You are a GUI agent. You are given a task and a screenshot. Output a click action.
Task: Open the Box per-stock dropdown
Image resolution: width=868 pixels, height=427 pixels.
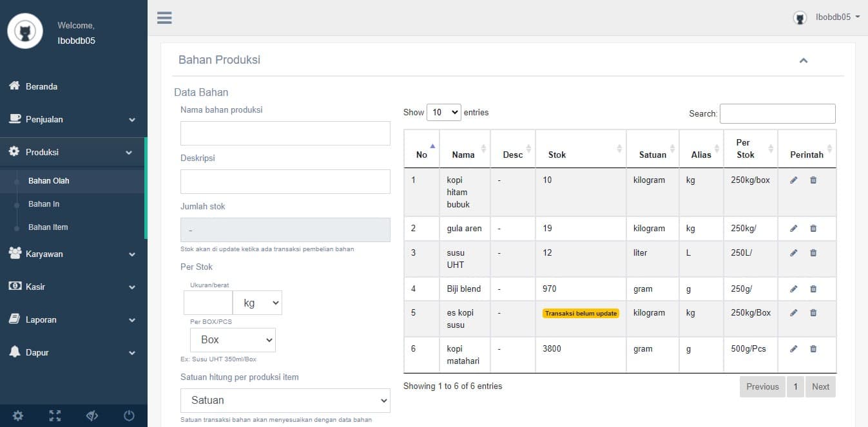(233, 340)
